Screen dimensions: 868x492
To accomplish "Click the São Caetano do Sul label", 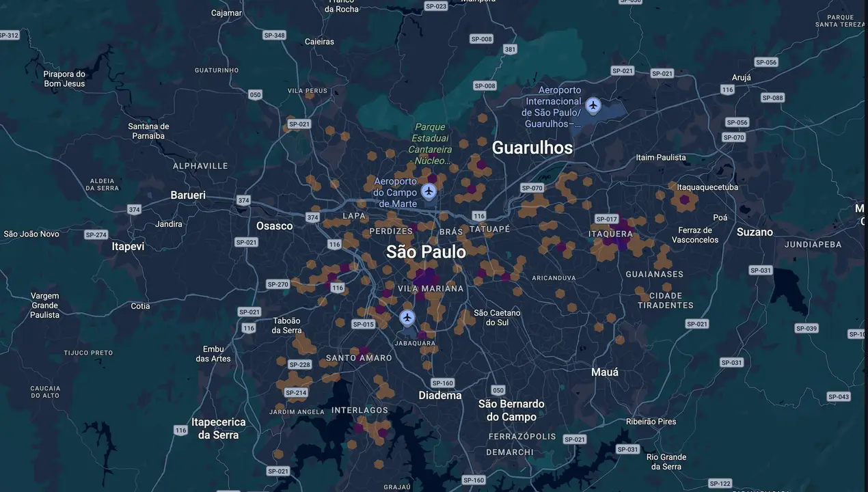I will (497, 318).
